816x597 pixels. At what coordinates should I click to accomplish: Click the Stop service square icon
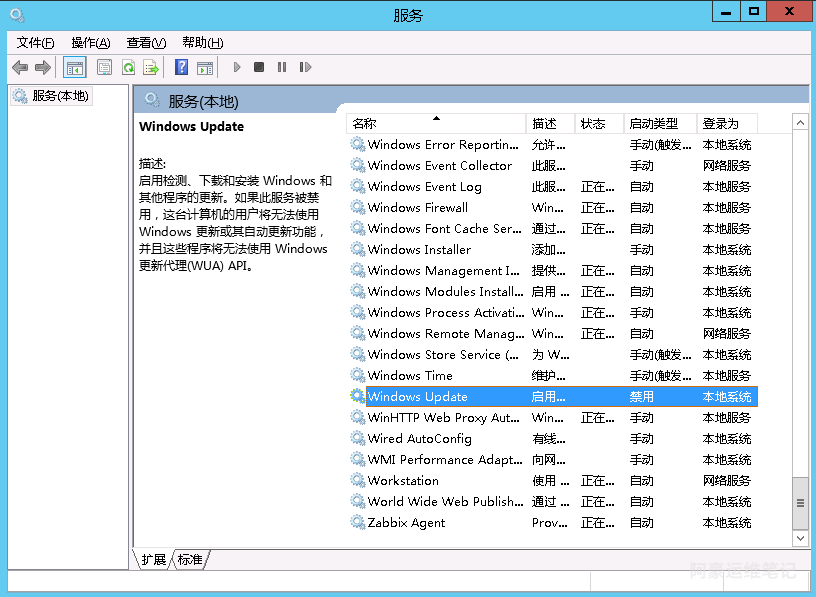pyautogui.click(x=259, y=67)
